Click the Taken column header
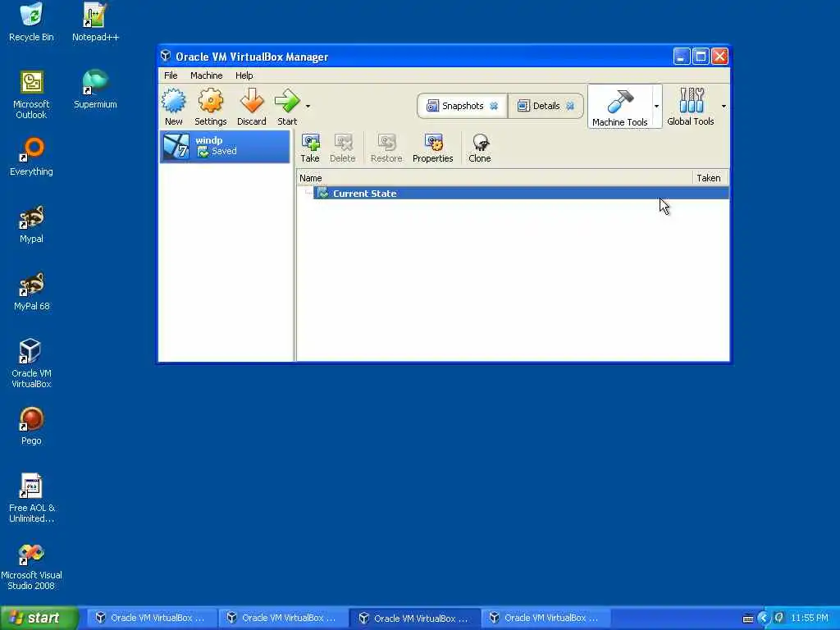The width and height of the screenshot is (840, 630). pyautogui.click(x=710, y=178)
